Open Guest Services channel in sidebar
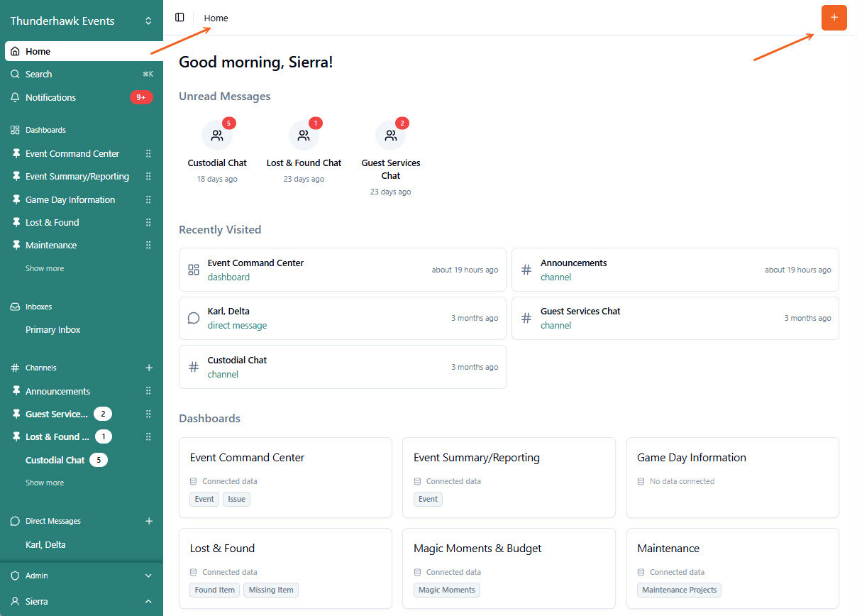The image size is (857, 616). point(57,414)
